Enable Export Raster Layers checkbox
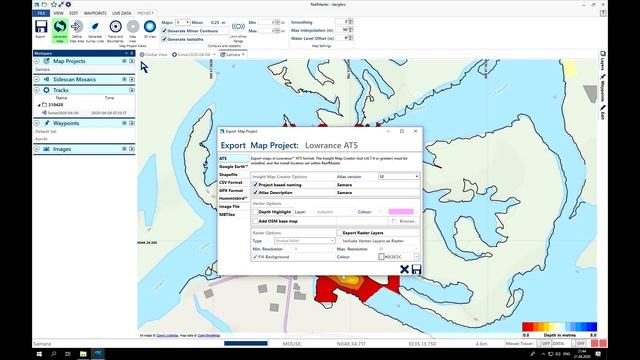The image size is (640, 360). click(x=339, y=233)
